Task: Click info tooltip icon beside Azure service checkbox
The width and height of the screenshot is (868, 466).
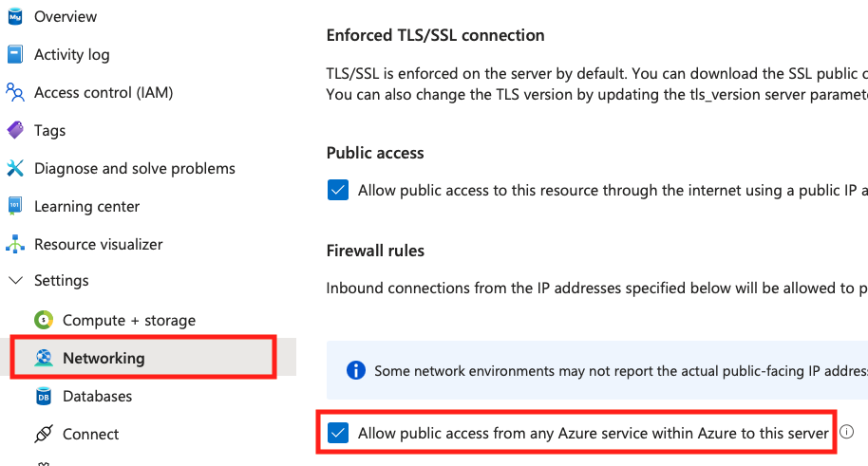Action: click(x=846, y=432)
